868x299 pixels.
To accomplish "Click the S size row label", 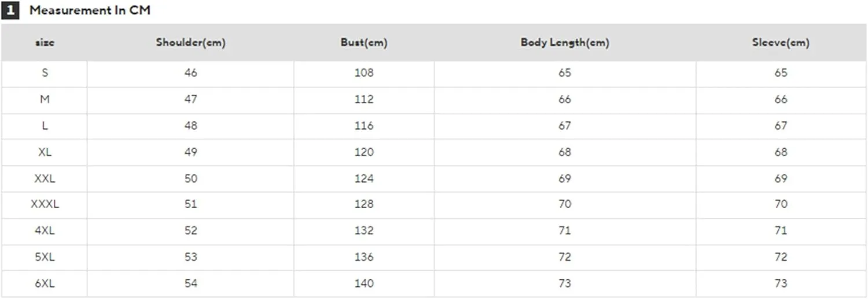I will click(x=45, y=73).
